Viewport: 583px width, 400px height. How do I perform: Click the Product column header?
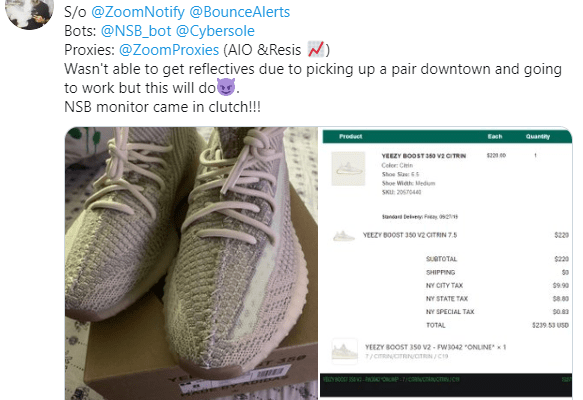click(x=350, y=136)
